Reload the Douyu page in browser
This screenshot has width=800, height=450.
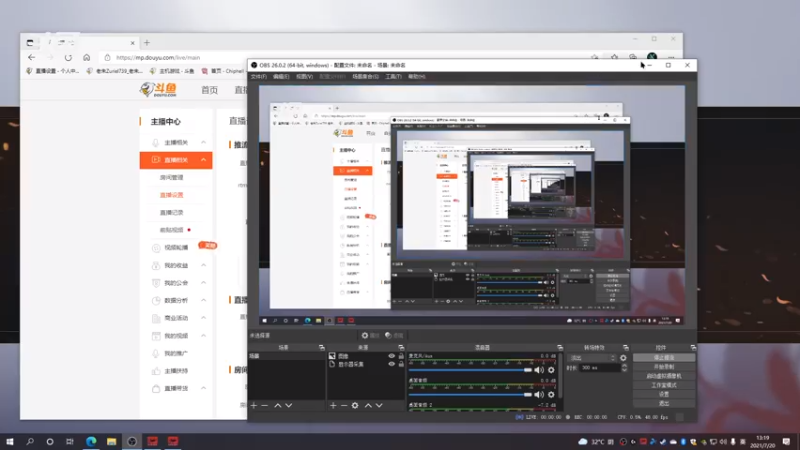point(68,57)
